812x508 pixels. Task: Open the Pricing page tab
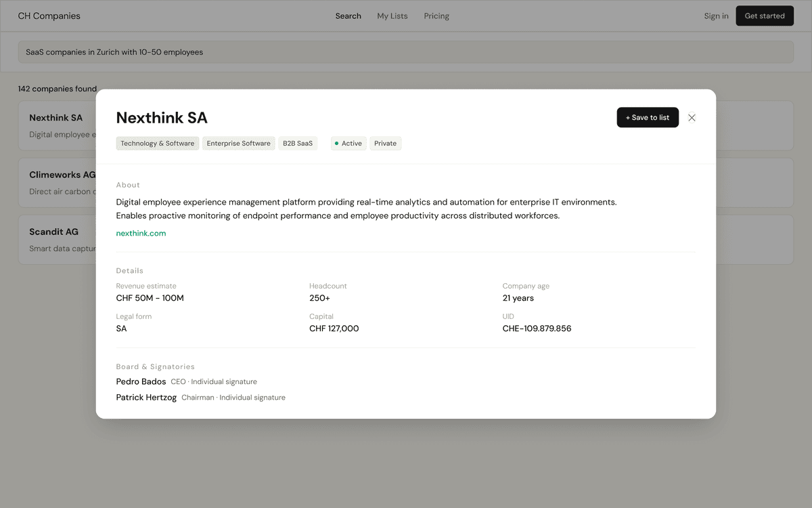coord(436,16)
